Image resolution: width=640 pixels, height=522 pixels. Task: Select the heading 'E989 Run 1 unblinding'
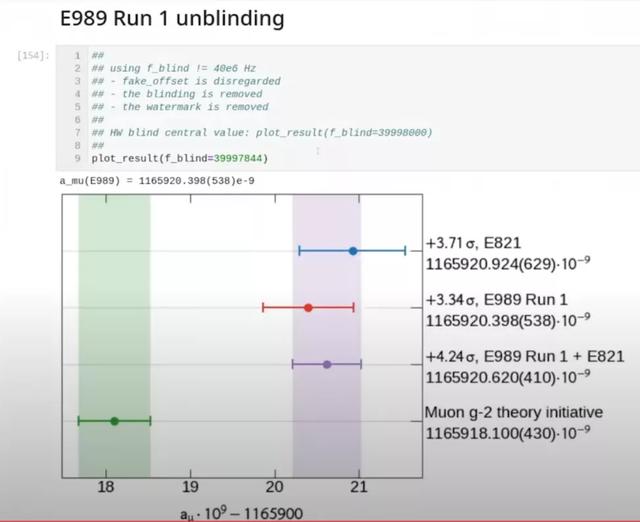172,19
